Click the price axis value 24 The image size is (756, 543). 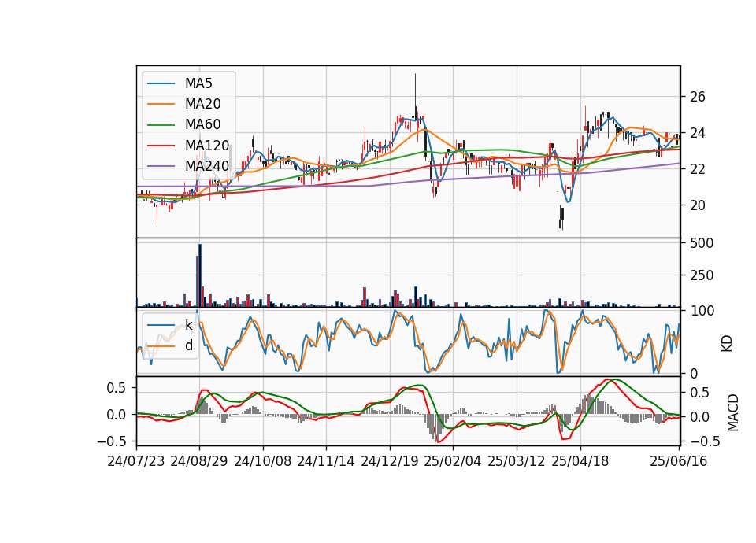click(697, 133)
